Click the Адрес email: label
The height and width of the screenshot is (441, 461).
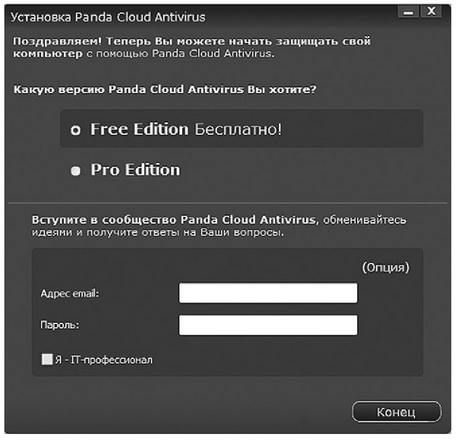click(70, 294)
